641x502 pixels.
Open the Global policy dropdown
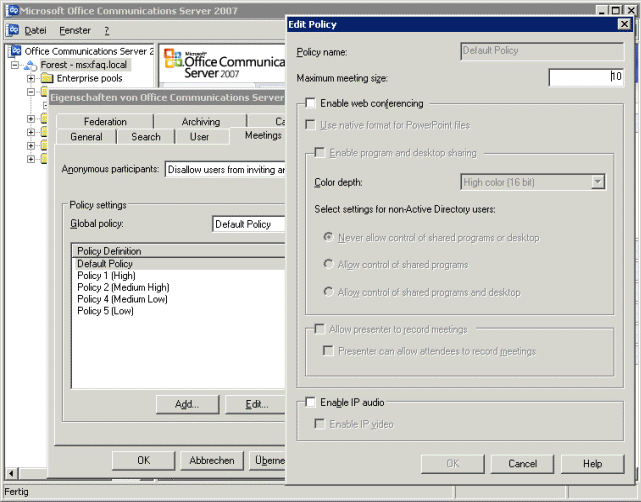tap(249, 224)
